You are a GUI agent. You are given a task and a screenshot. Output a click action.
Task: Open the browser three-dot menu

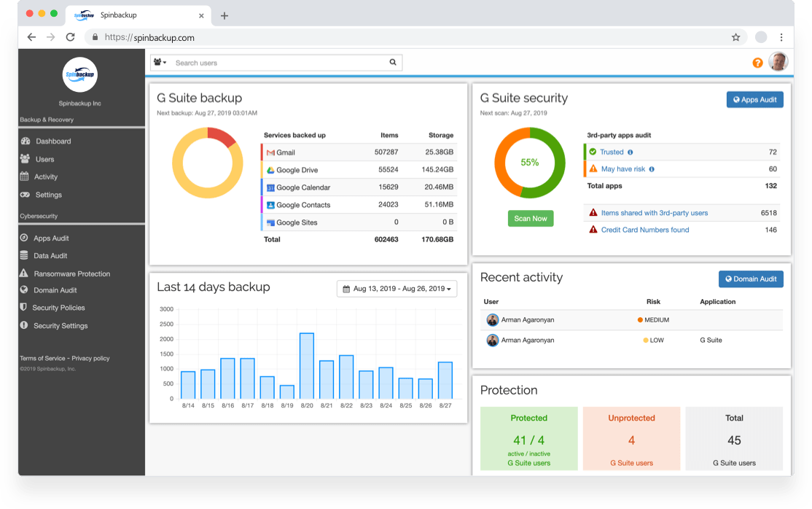click(781, 37)
